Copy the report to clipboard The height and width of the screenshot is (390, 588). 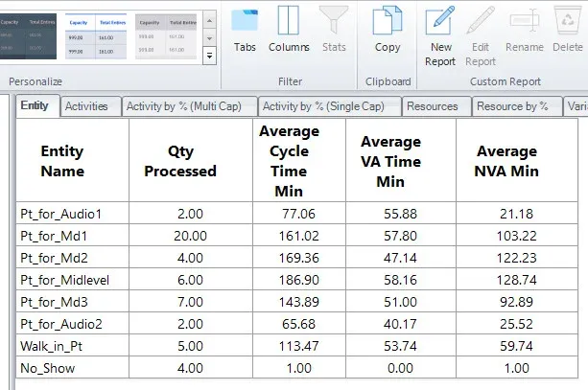388,30
